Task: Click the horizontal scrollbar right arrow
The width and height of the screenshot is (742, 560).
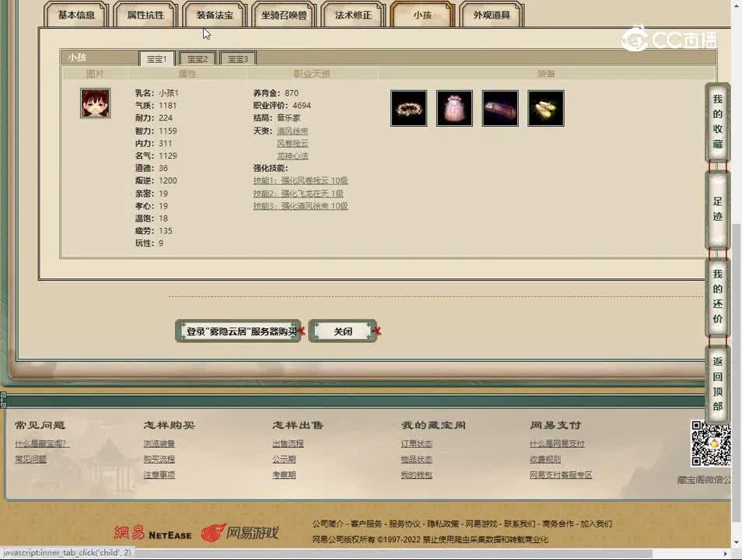Action: tap(726, 553)
